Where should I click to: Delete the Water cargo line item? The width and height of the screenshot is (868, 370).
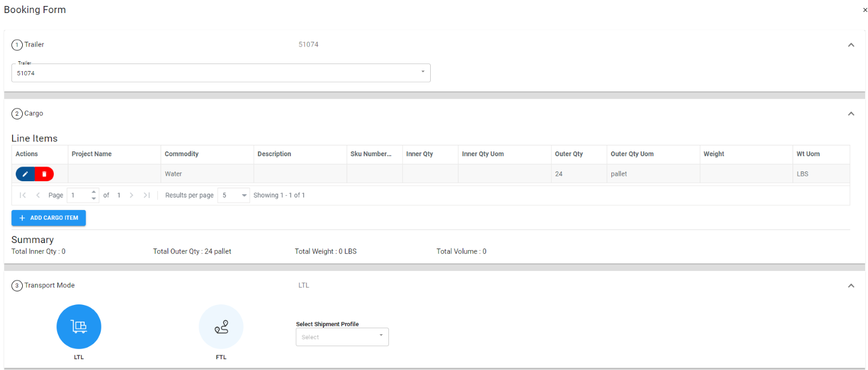(44, 174)
